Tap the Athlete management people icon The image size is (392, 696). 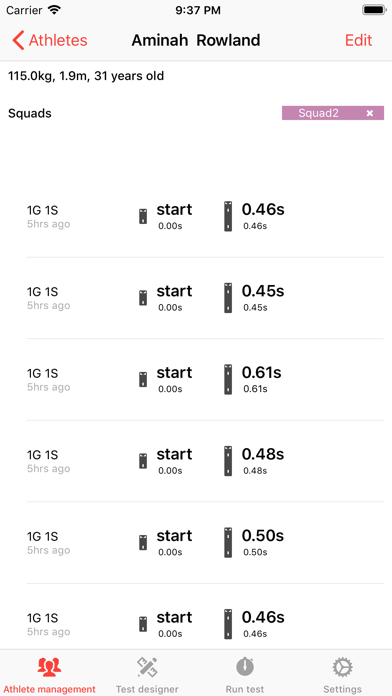[49, 667]
